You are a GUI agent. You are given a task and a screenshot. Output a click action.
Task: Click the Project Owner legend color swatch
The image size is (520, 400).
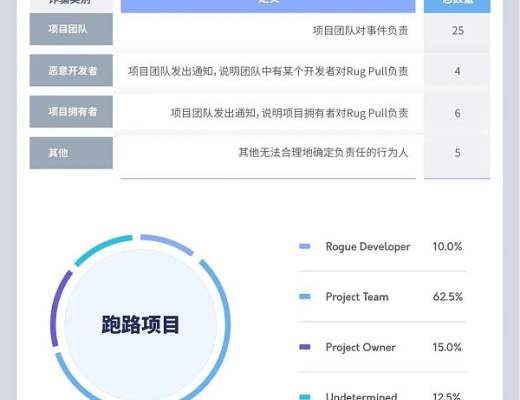click(305, 347)
